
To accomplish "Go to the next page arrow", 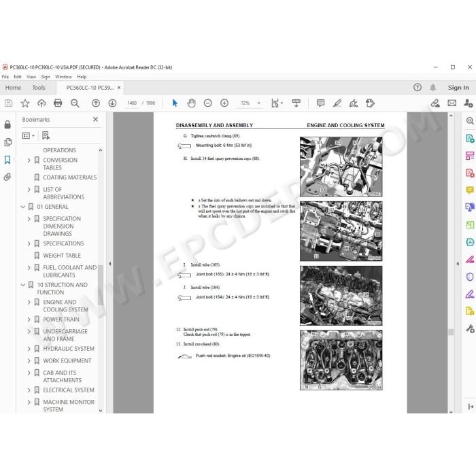I will pyautogui.click(x=112, y=103).
